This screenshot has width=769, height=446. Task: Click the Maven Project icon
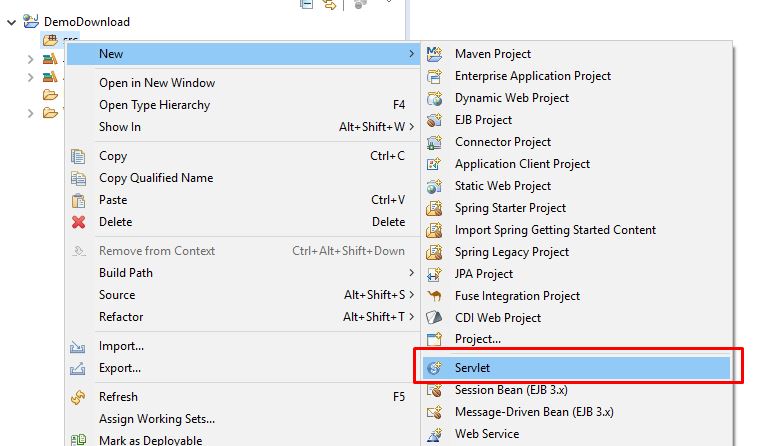click(x=434, y=54)
